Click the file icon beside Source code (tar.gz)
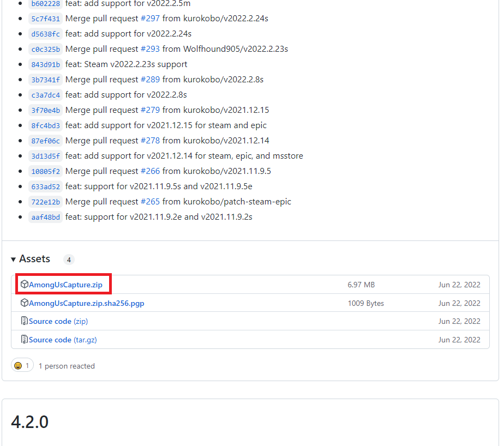The width and height of the screenshot is (504, 446). (25, 340)
